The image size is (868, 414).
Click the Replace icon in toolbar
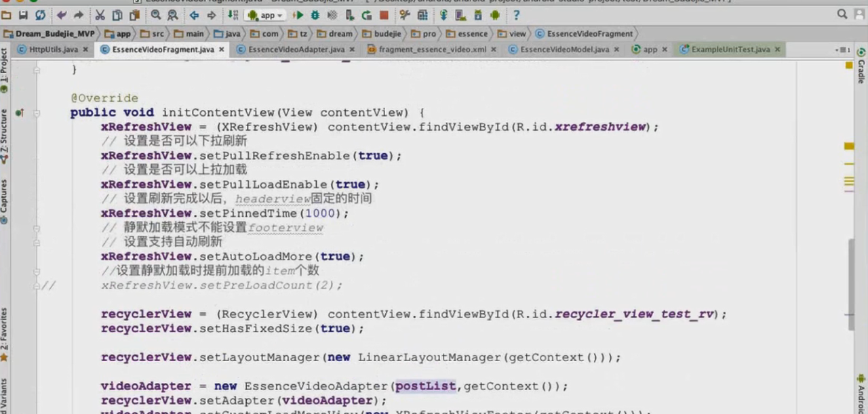172,15
